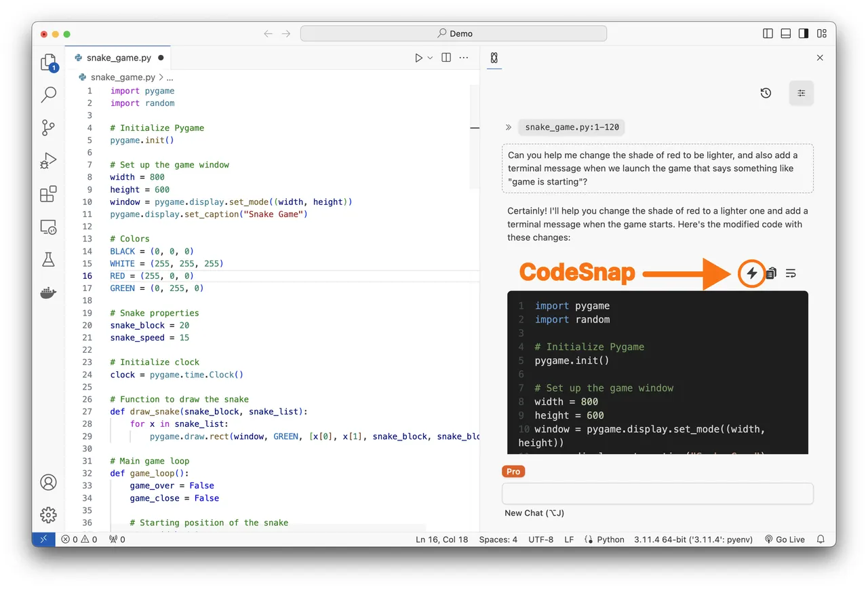Select the snake_game.py editor tab

coord(118,58)
